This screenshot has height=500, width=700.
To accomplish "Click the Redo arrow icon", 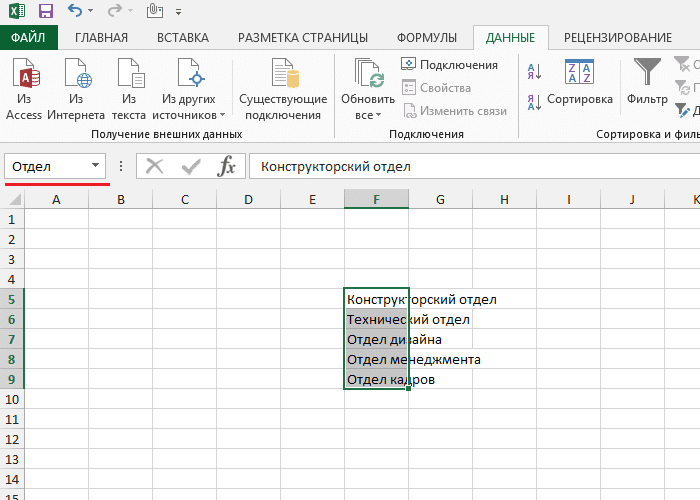I will 114,10.
